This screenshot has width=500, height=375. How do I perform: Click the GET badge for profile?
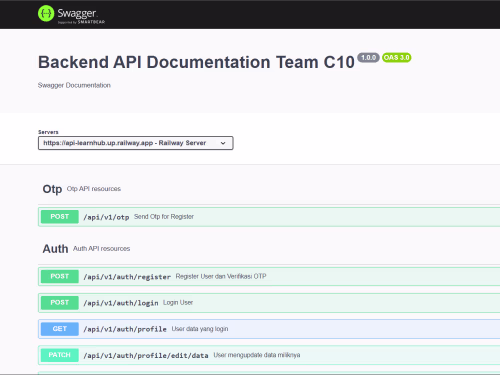click(x=60, y=329)
